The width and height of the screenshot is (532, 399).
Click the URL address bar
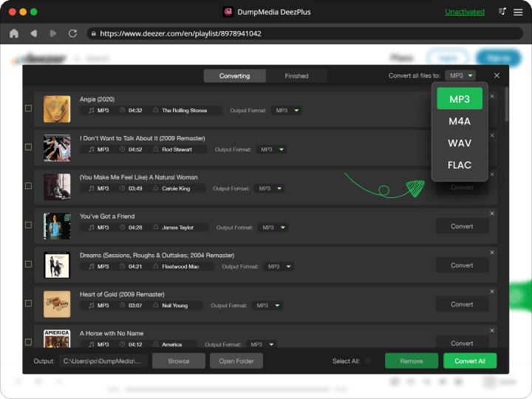(x=304, y=33)
